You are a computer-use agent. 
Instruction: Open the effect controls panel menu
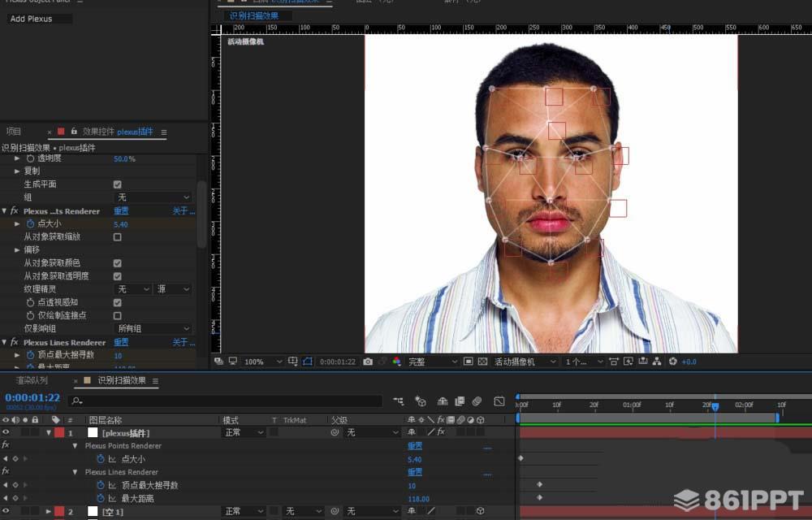tap(164, 132)
